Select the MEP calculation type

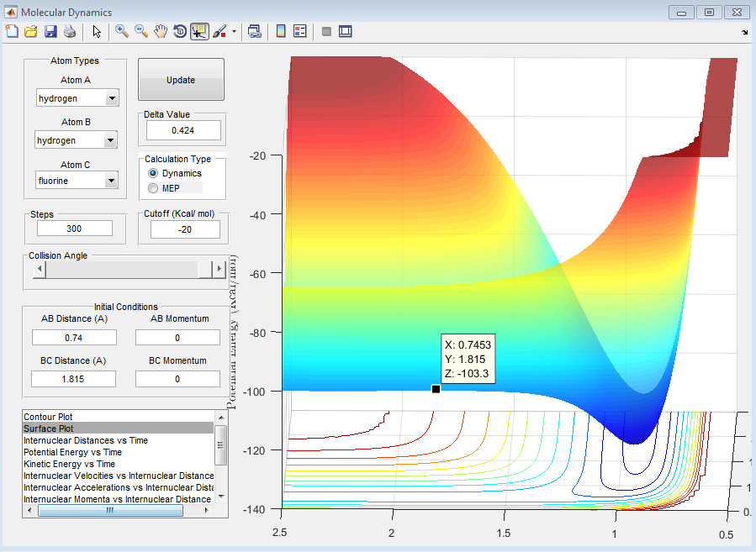pos(165,188)
